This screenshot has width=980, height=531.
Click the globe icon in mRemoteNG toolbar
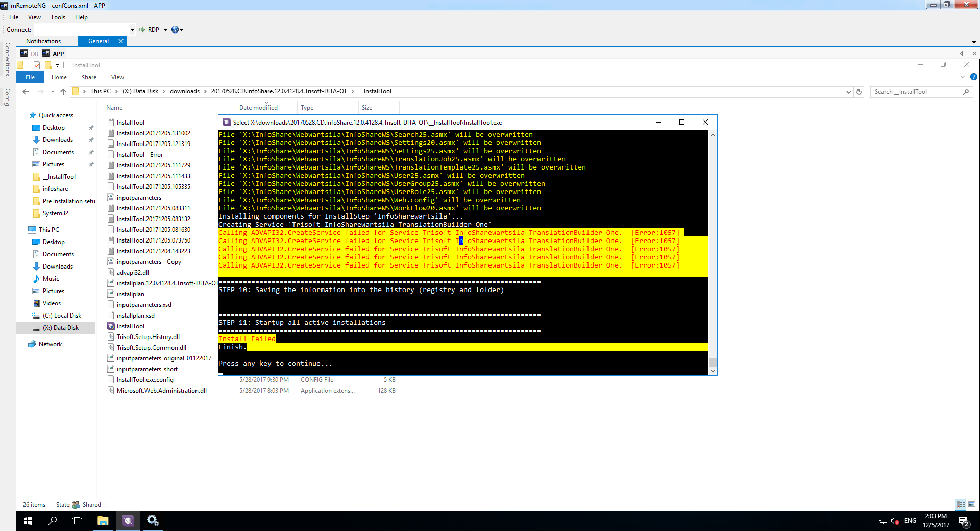point(175,30)
